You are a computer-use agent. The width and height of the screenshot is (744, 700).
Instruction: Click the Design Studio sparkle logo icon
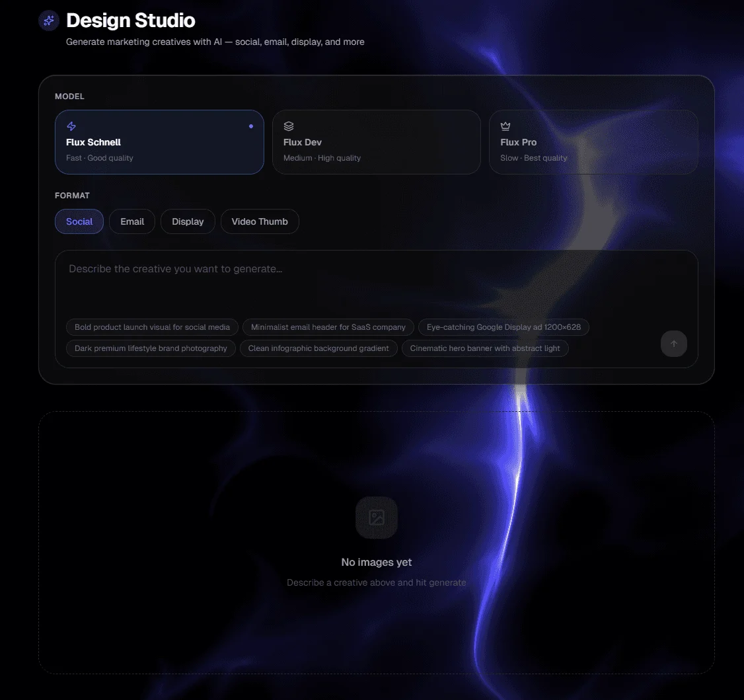pyautogui.click(x=49, y=20)
